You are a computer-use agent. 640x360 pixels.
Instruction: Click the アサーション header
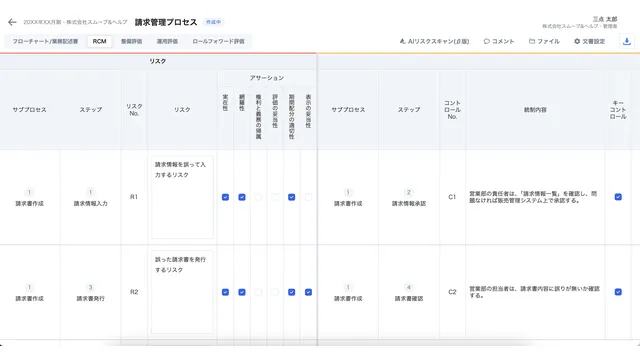267,78
